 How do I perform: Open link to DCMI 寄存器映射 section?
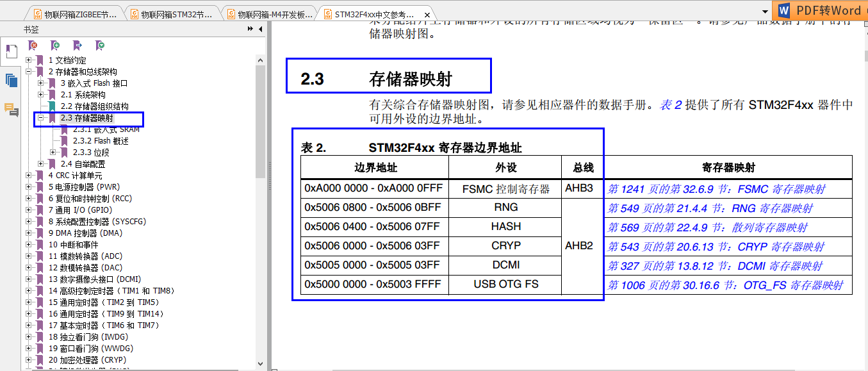[x=715, y=266]
